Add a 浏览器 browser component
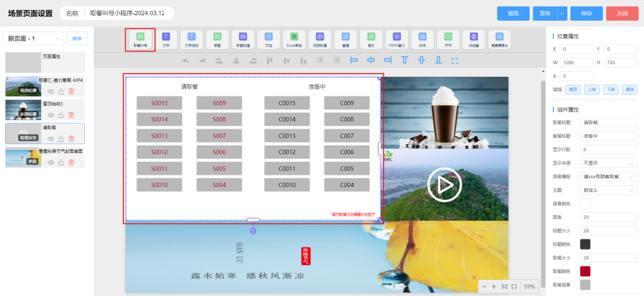Image resolution: width=644 pixels, height=296 pixels. 474,40
